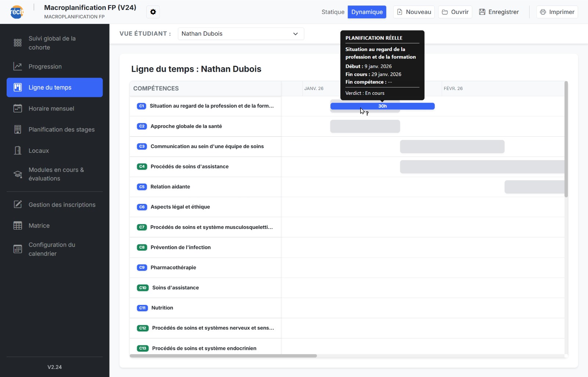This screenshot has height=377, width=588.
Task: Click the Progression chart icon
Action: (18, 67)
